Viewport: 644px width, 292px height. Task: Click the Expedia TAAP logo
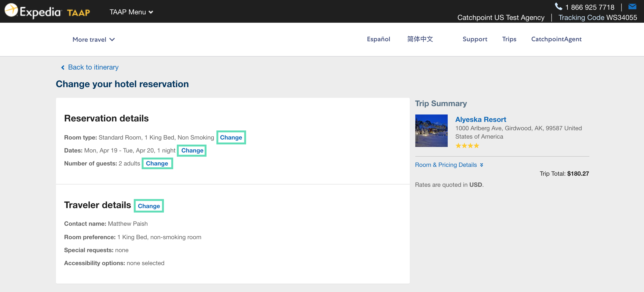click(x=47, y=11)
